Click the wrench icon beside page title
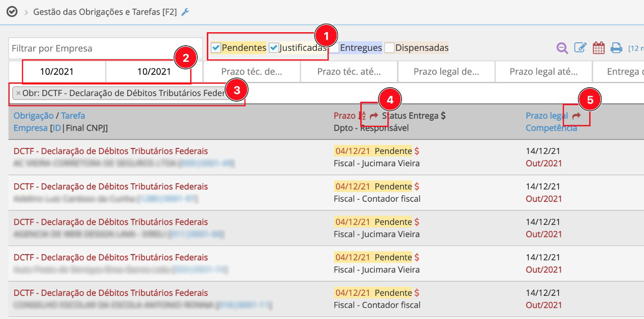This screenshot has height=319, width=644. (x=185, y=12)
